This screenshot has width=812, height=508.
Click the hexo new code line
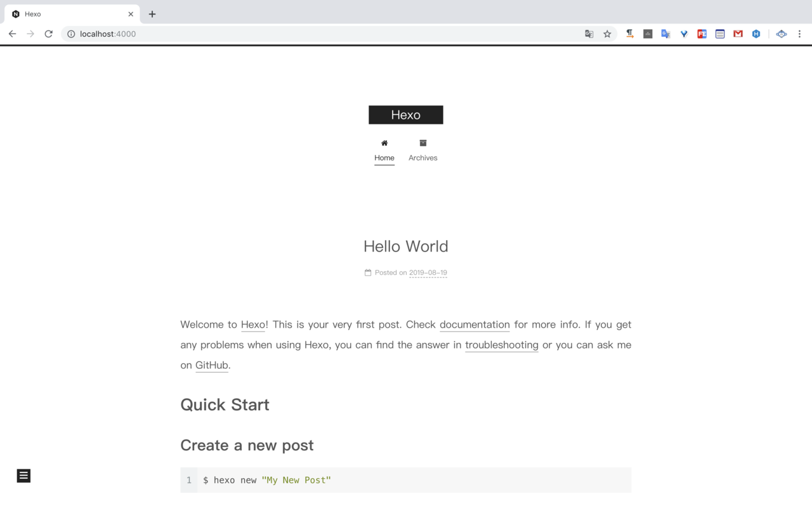406,480
